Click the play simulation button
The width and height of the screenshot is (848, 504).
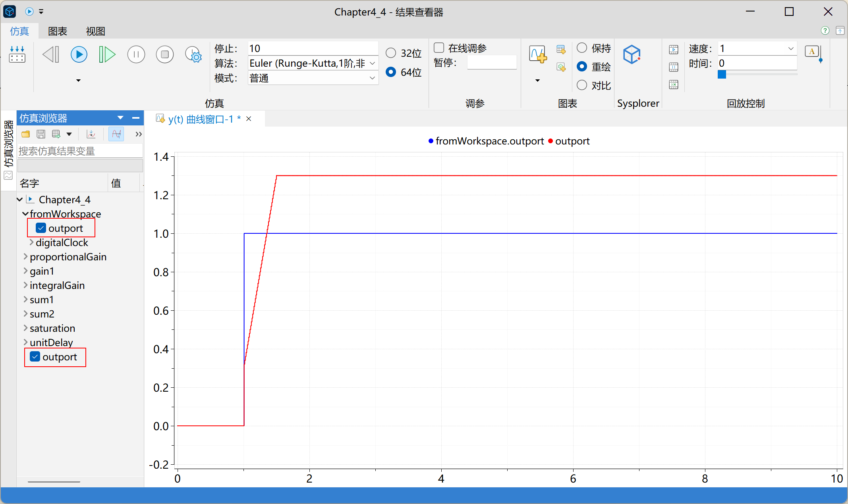[x=79, y=54]
